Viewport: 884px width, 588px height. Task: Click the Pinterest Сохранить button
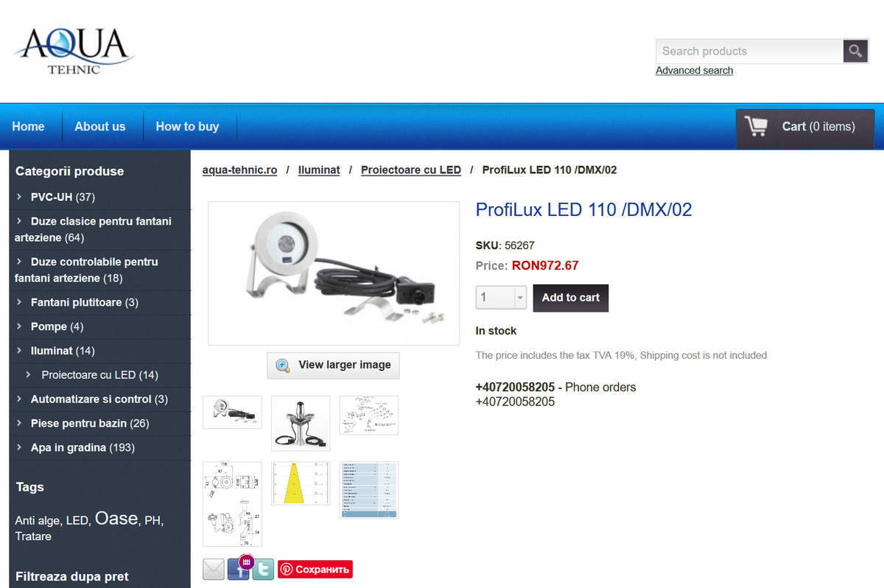[315, 569]
